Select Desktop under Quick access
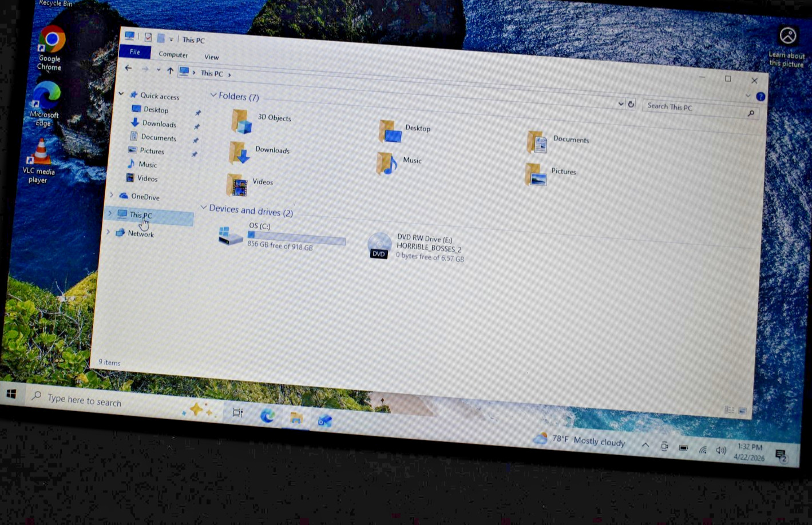This screenshot has height=525, width=812. (156, 109)
